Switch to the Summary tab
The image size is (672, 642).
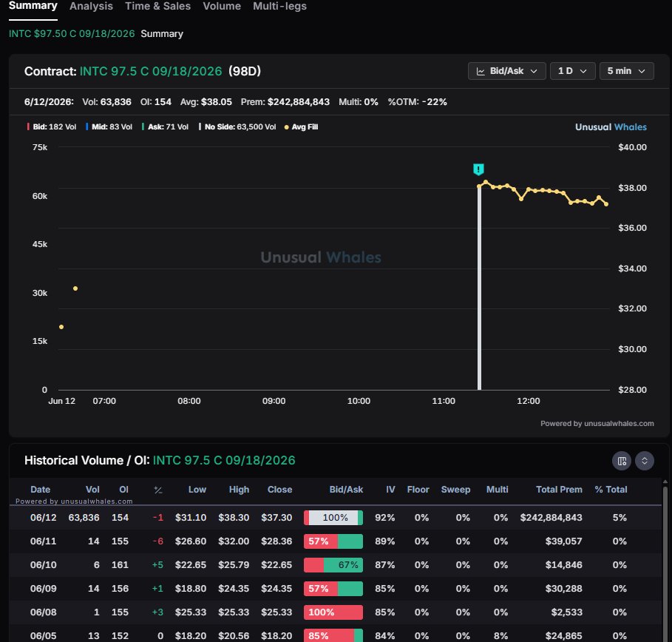click(x=33, y=6)
